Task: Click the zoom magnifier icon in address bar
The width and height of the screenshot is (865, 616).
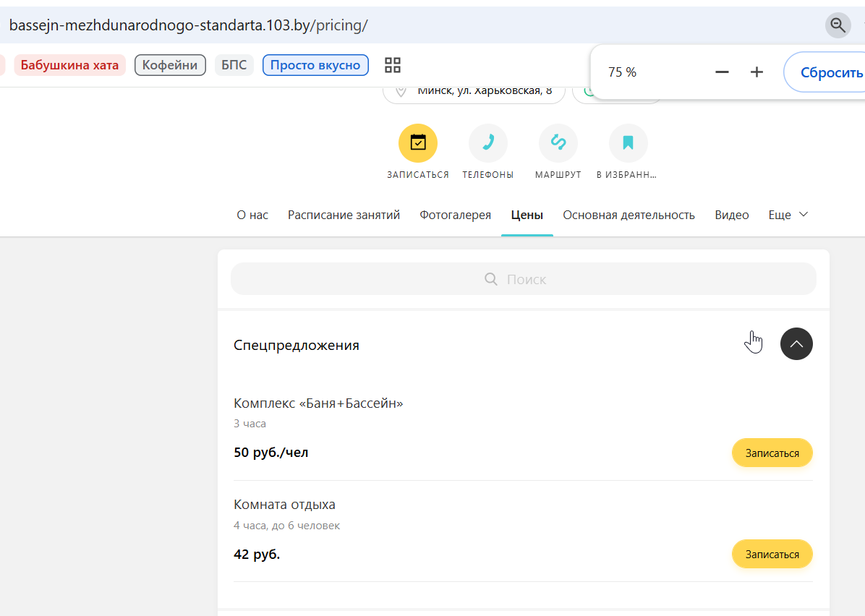Action: (x=838, y=25)
